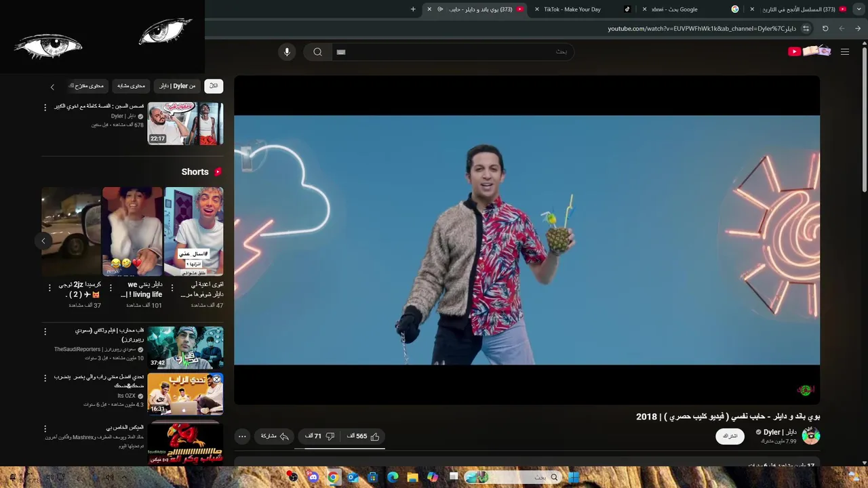The width and height of the screenshot is (868, 488).
Task: Mute the playing tab via its audio icon
Action: click(x=440, y=9)
